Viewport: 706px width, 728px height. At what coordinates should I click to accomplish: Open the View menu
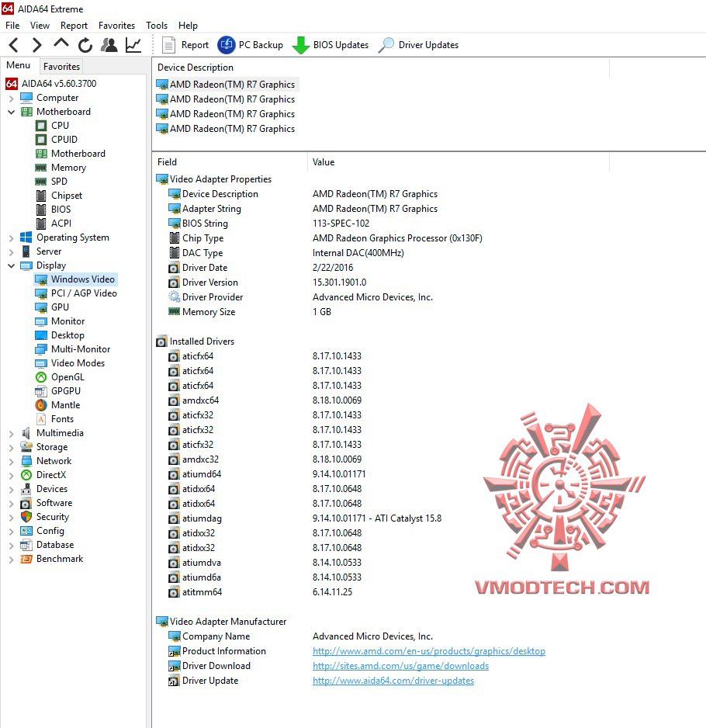40,25
